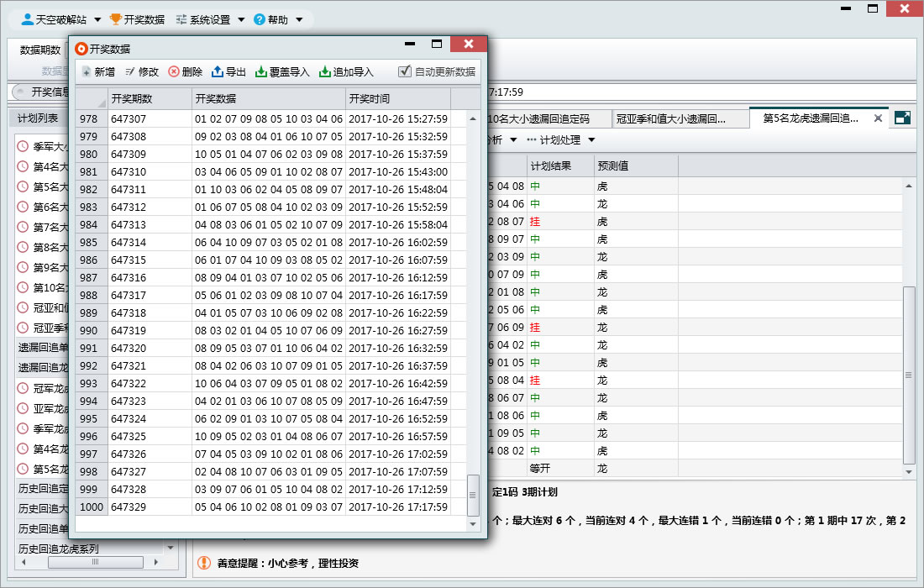The width and height of the screenshot is (924, 588).
Task: Click the 追加导入 (append import) icon
Action: point(325,72)
